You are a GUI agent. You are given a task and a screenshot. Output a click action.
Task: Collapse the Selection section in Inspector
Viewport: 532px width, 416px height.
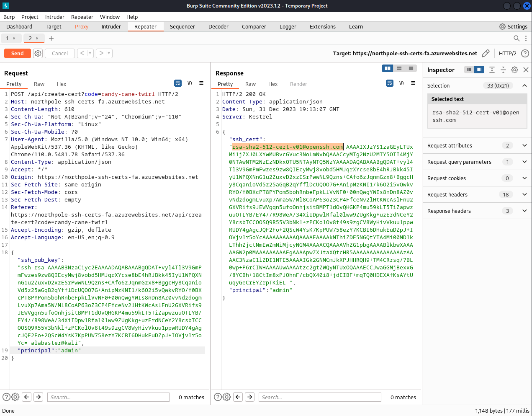[524, 86]
